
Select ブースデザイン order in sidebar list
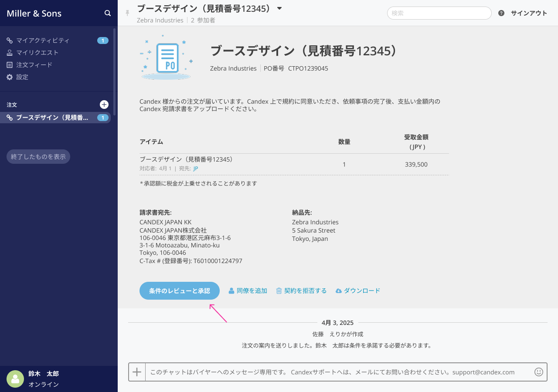(x=52, y=118)
